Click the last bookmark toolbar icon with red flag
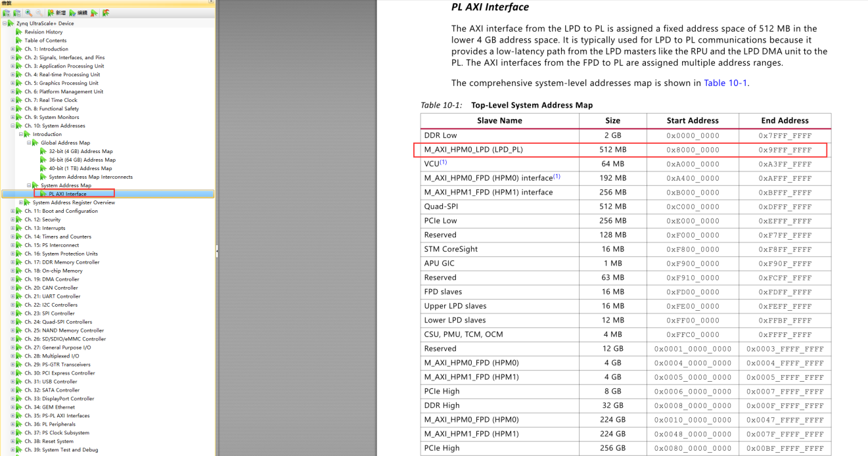This screenshot has width=868, height=456. [x=106, y=13]
